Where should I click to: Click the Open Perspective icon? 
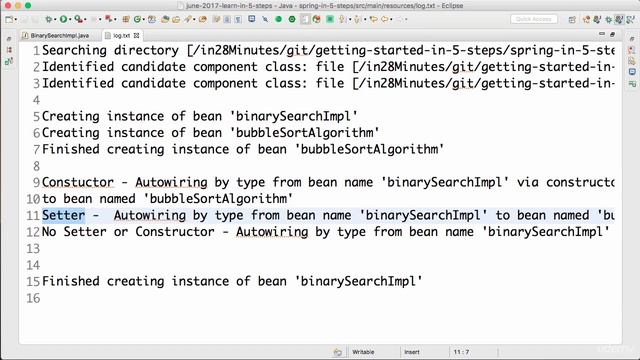572,20
